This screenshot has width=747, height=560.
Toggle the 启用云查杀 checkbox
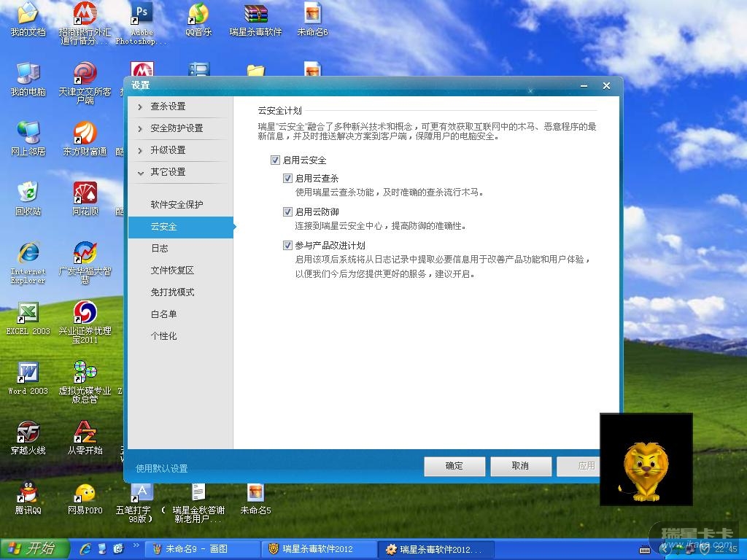point(287,178)
